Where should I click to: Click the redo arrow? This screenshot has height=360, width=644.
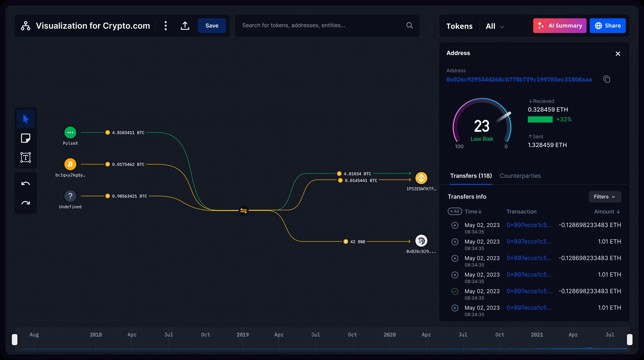pos(26,203)
